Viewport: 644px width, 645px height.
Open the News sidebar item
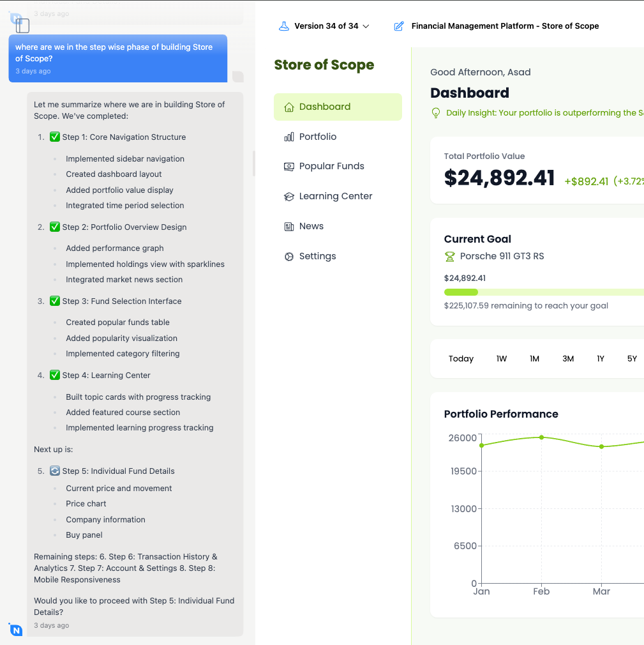click(338, 226)
